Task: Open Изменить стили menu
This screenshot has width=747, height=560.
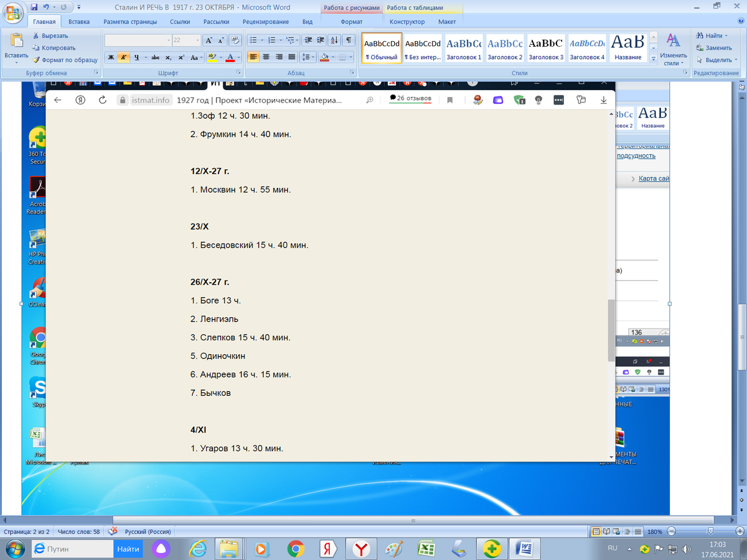Action: coord(673,49)
